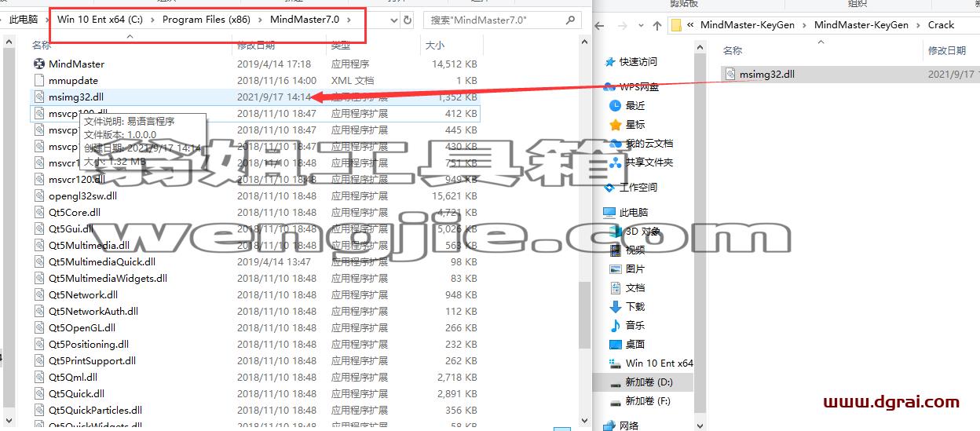The height and width of the screenshot is (431, 980).
Task: Sort by 大小 column header
Action: click(434, 46)
